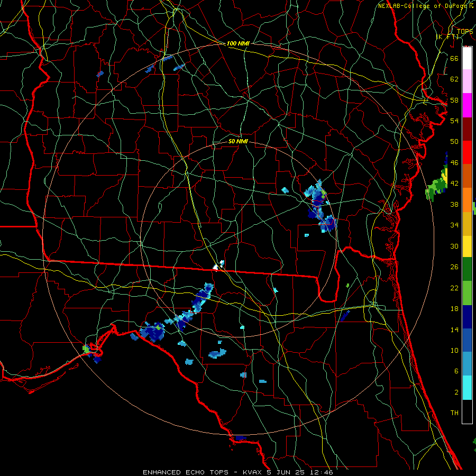
Task: Click the yellow legend swatch
Action: point(467,246)
